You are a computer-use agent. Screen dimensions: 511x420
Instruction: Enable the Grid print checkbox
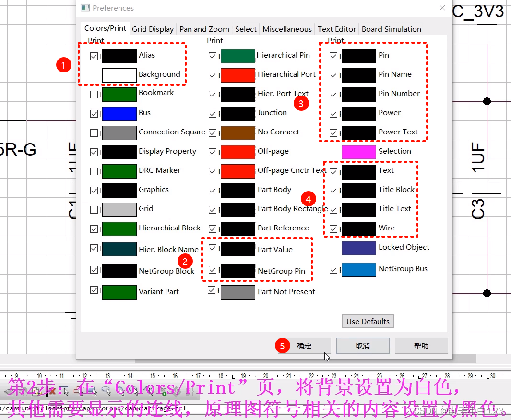click(95, 209)
